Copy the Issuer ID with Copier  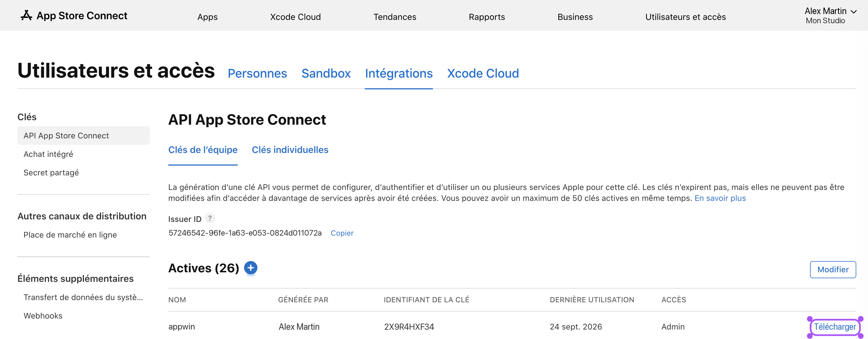pyautogui.click(x=342, y=233)
